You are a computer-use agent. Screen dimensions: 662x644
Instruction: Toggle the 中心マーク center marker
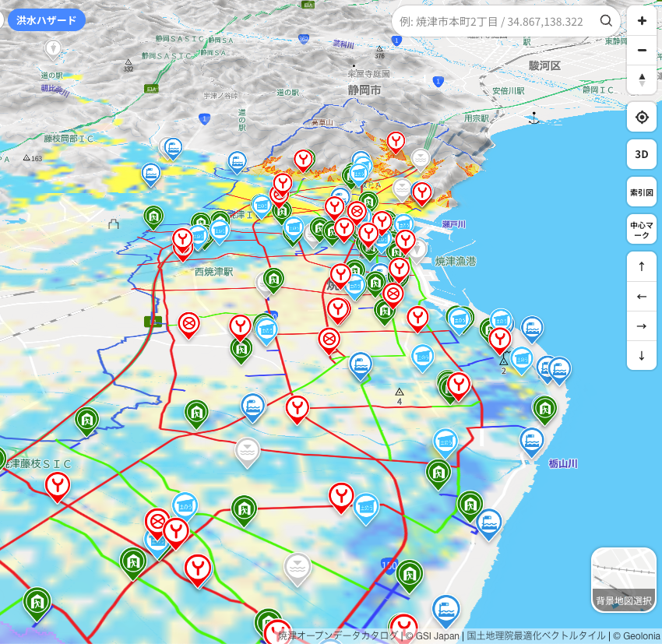(x=641, y=229)
